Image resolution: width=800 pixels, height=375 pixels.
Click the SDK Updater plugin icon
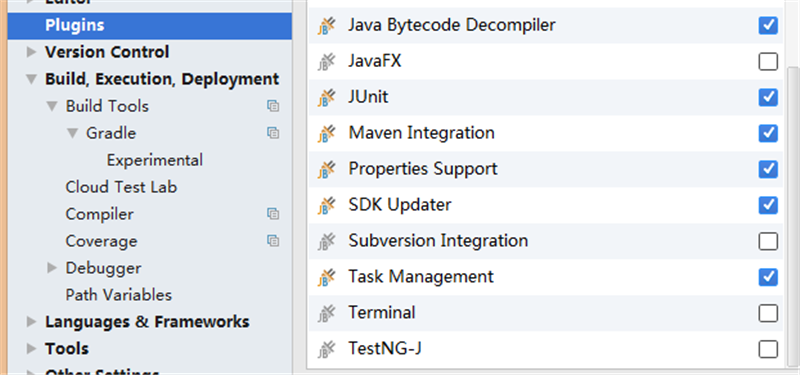[x=326, y=205]
